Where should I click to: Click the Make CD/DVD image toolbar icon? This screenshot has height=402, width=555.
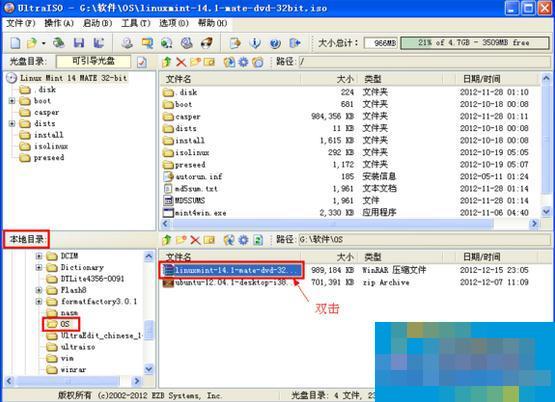pos(127,43)
